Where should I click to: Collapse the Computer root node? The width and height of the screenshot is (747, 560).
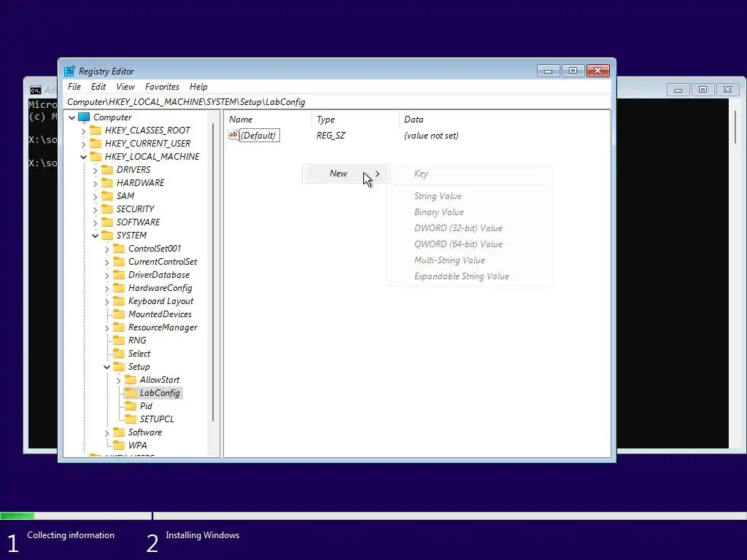coord(72,117)
